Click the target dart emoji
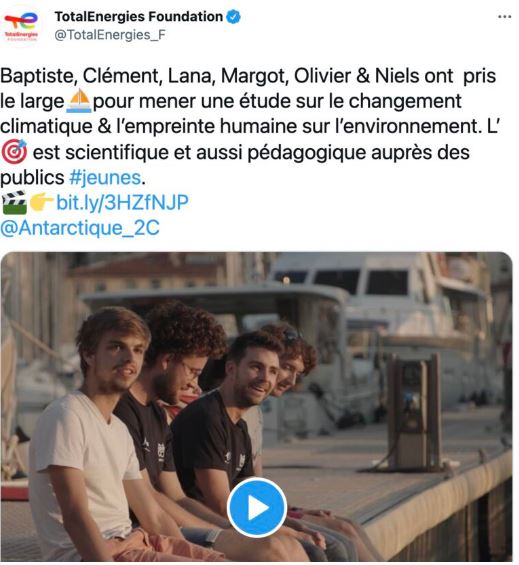Viewport: 519px width, 565px height. coord(14,152)
